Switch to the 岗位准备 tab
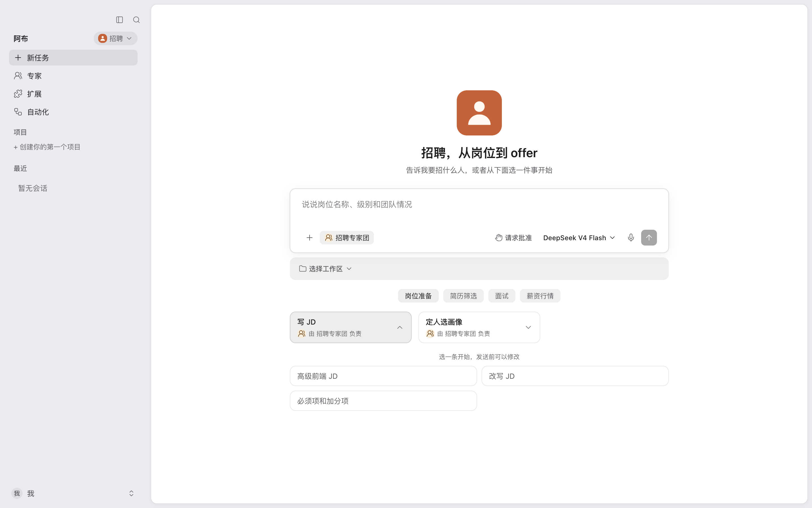This screenshot has width=812, height=508. pyautogui.click(x=418, y=296)
